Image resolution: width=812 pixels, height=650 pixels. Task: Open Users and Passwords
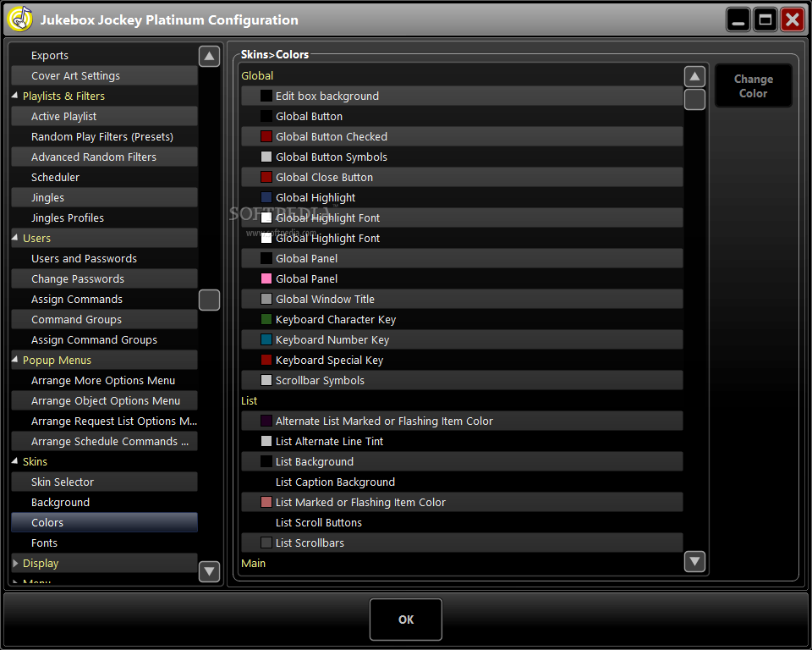point(104,258)
